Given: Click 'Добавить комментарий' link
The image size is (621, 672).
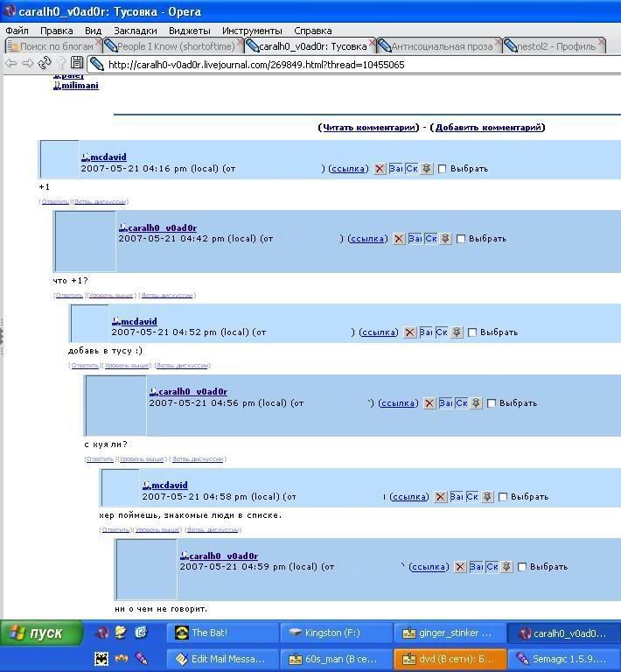Looking at the screenshot, I should (x=489, y=127).
